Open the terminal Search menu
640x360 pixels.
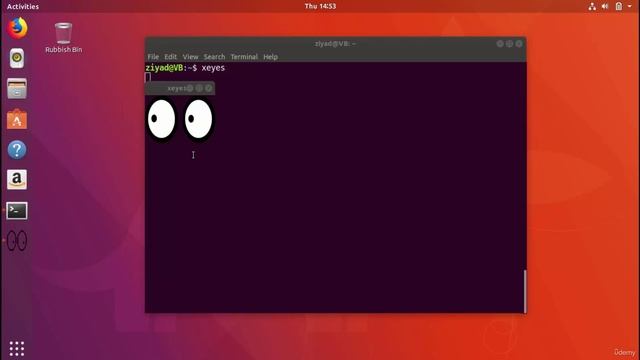pos(214,57)
